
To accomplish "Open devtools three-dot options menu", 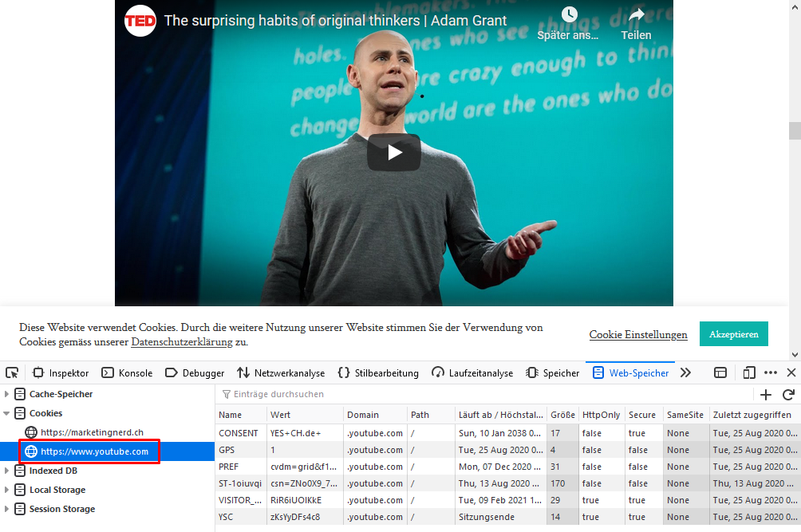I will 771,372.
